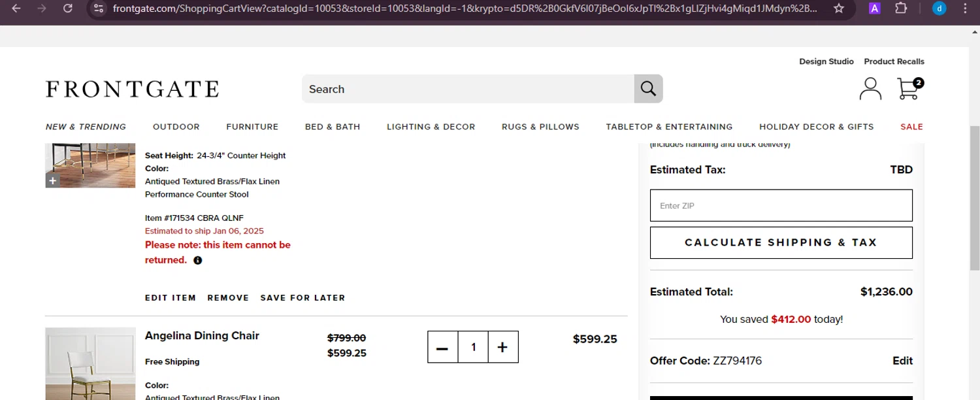Open the browser extensions puzzle icon

click(x=901, y=8)
